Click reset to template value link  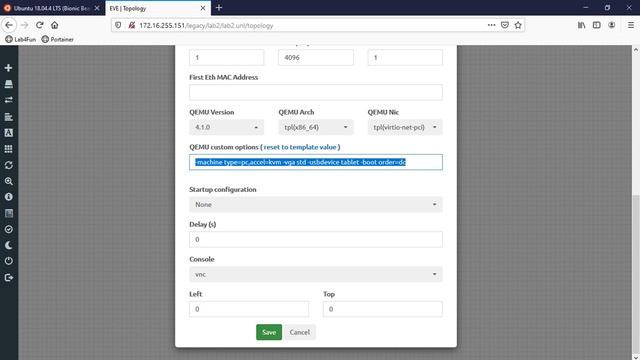click(300, 147)
